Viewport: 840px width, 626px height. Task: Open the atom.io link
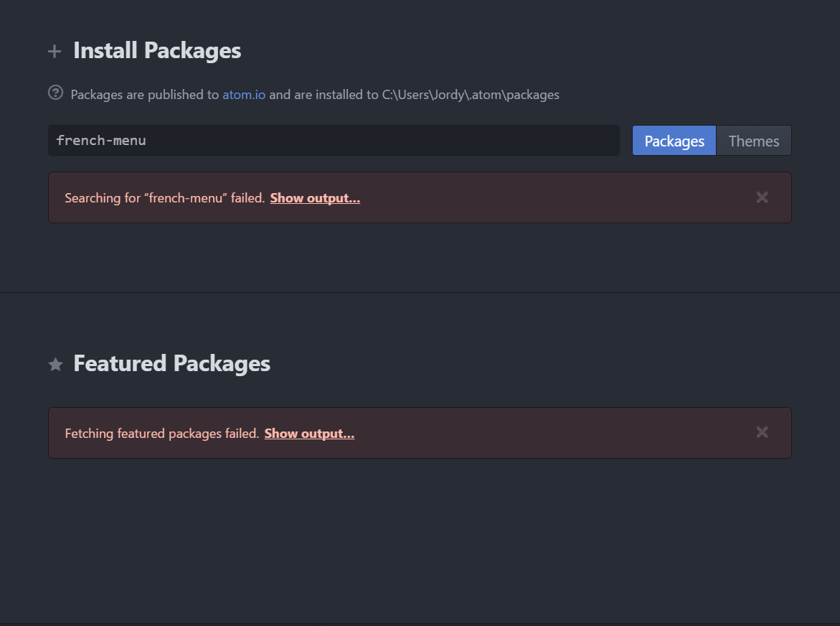(244, 95)
